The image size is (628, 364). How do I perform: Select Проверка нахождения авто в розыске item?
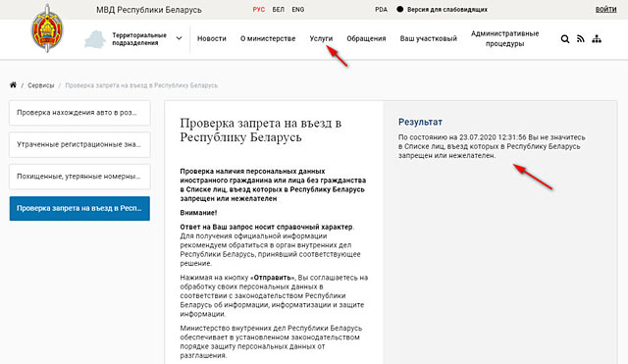click(x=79, y=113)
